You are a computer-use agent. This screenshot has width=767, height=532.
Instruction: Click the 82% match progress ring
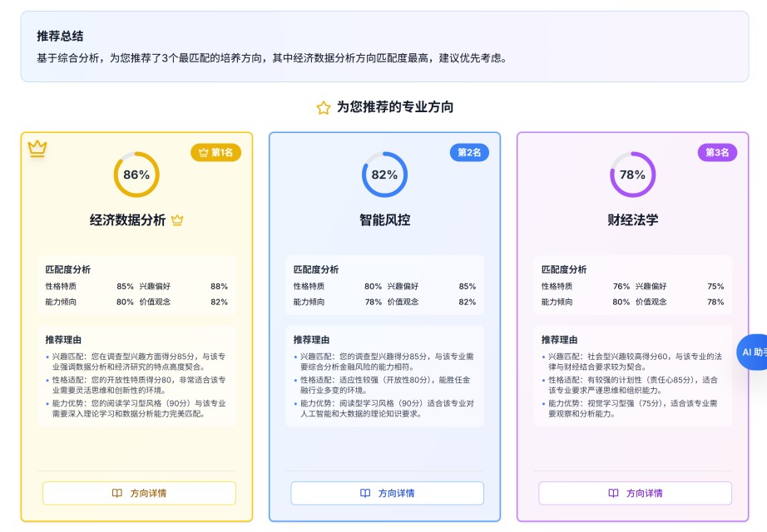coord(384,175)
